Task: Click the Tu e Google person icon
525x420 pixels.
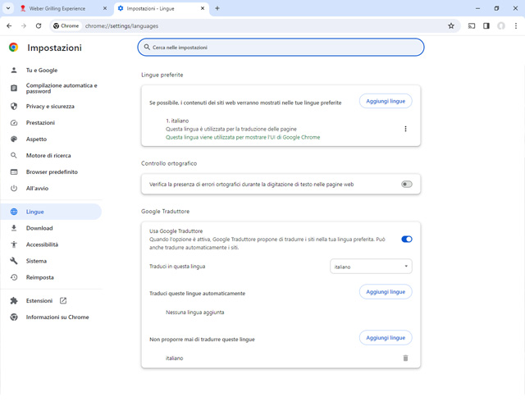Action: [x=14, y=70]
